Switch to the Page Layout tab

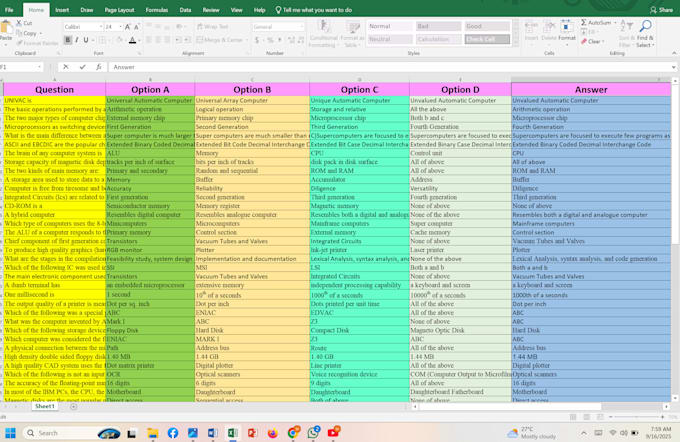coord(119,10)
